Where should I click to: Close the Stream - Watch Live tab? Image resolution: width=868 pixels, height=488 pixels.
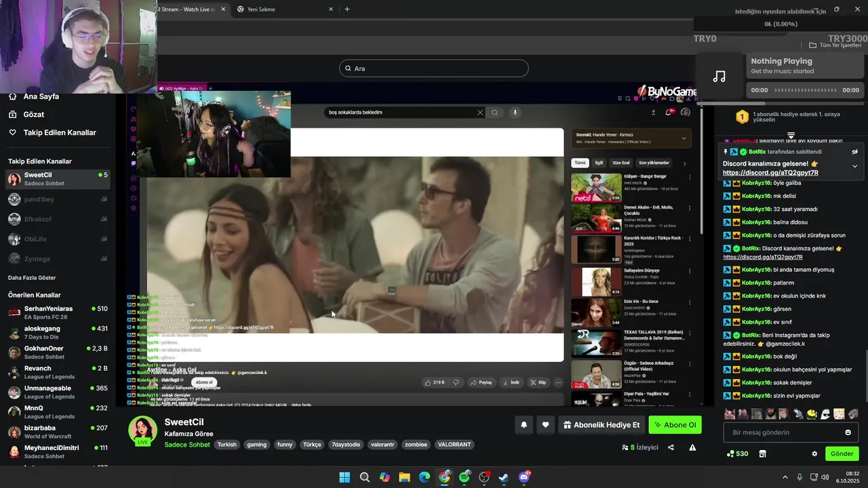223,9
